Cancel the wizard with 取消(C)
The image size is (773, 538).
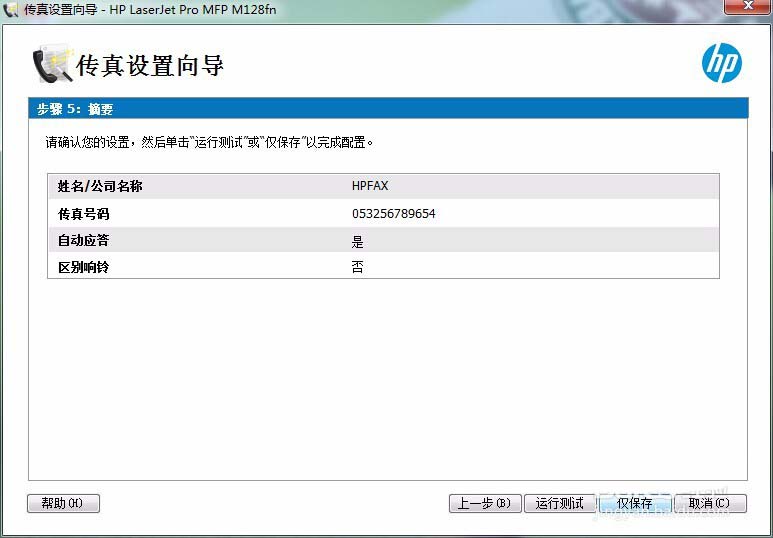pyautogui.click(x=710, y=503)
